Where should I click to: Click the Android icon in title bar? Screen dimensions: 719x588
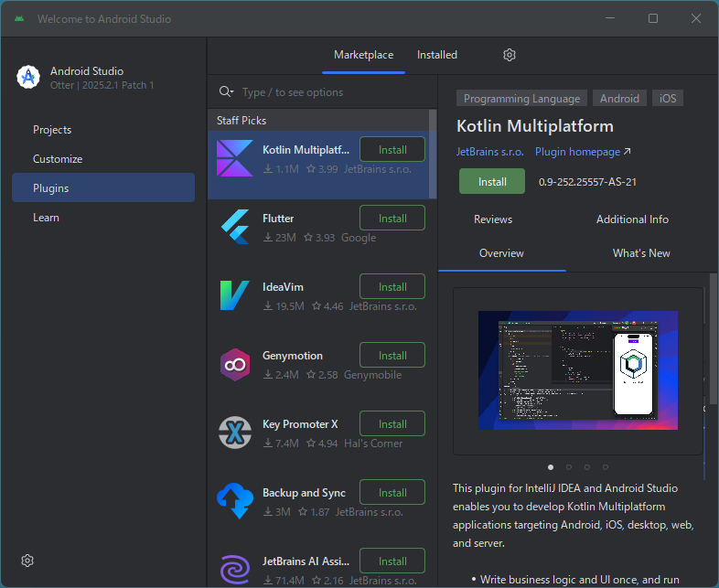tap(19, 19)
